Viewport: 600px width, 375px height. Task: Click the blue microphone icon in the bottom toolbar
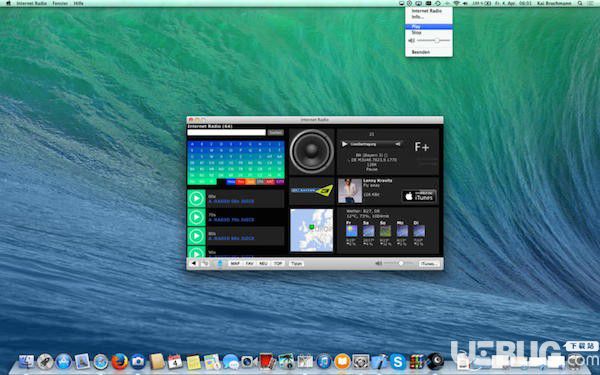220,264
